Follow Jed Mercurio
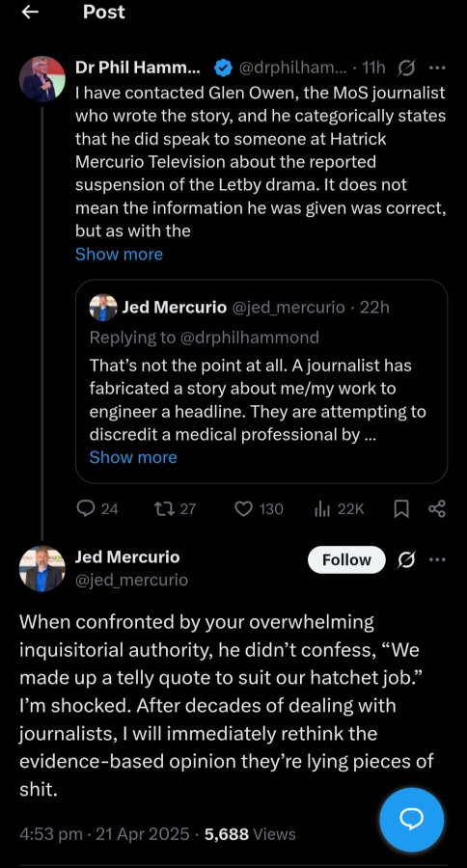Image resolution: width=467 pixels, height=868 pixels. click(346, 559)
